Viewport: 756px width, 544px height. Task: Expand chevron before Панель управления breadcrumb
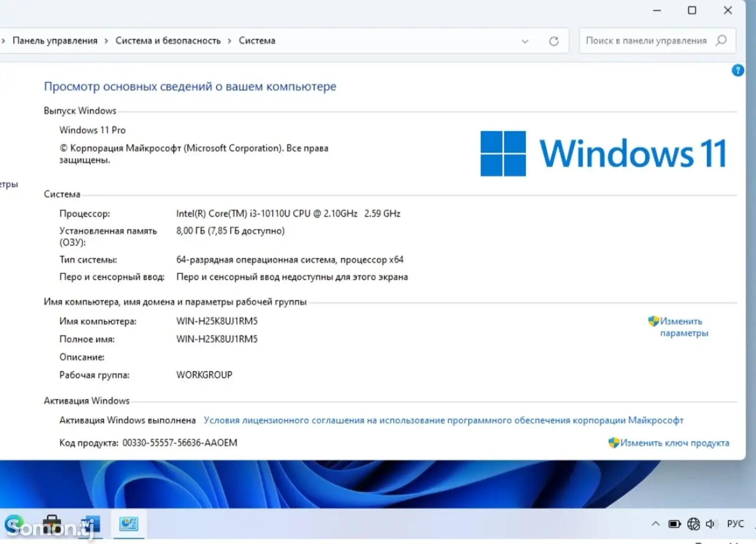[x=3, y=41]
